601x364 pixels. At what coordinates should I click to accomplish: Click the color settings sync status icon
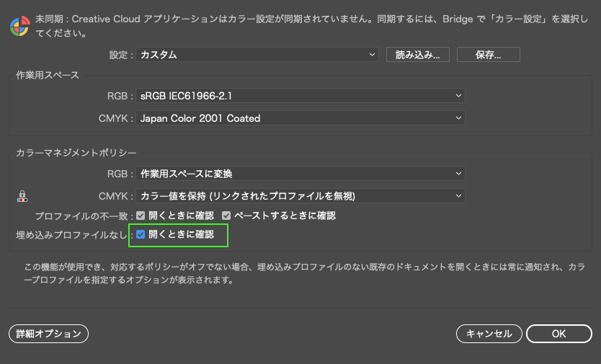pyautogui.click(x=20, y=26)
